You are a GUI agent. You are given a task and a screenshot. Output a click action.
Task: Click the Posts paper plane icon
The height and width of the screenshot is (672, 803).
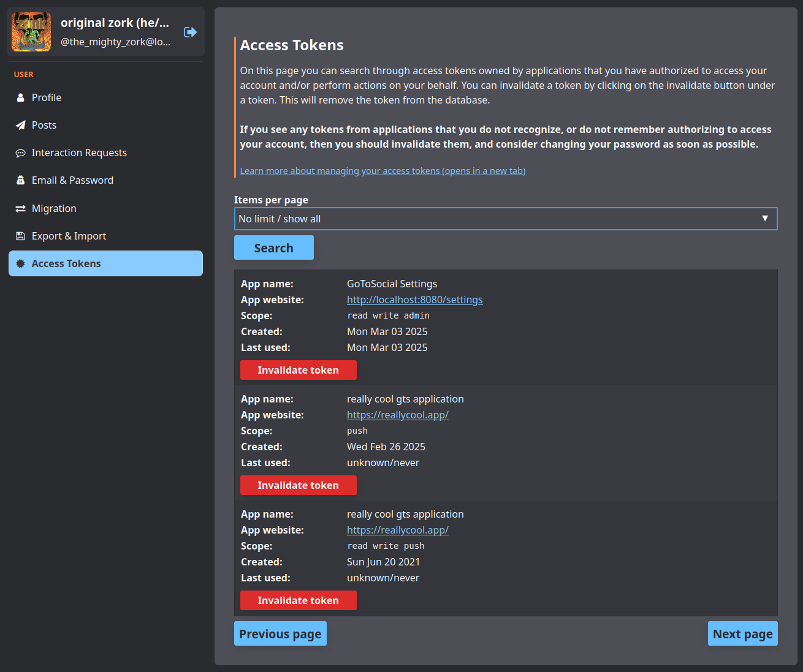click(20, 125)
